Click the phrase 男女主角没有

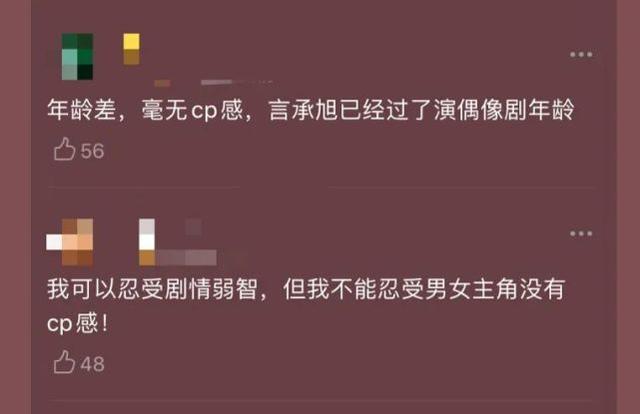point(495,289)
